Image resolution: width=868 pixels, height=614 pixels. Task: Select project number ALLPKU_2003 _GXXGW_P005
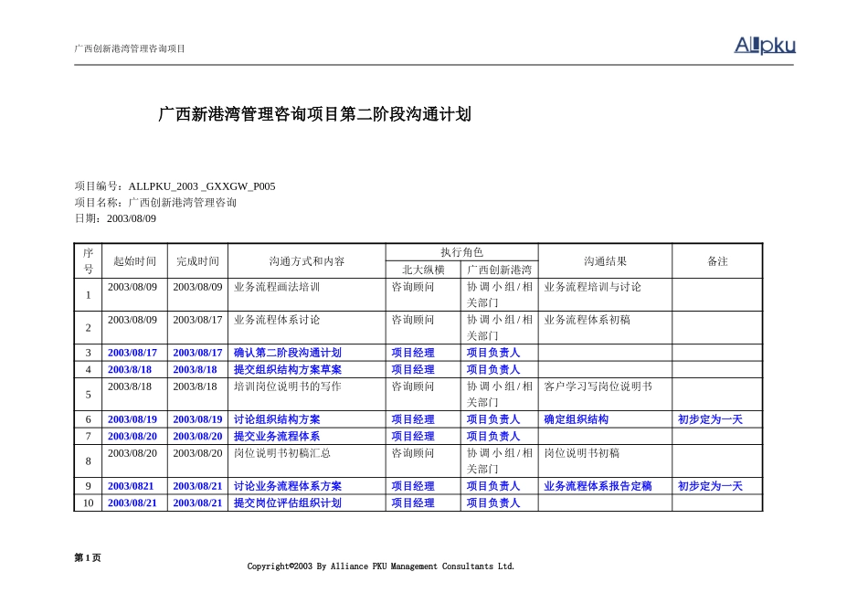tap(202, 186)
